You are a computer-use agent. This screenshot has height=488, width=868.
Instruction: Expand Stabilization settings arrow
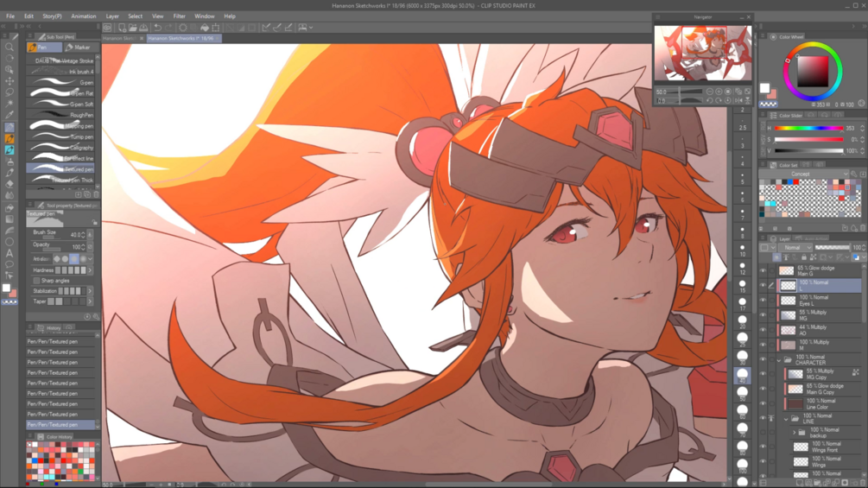click(x=90, y=291)
